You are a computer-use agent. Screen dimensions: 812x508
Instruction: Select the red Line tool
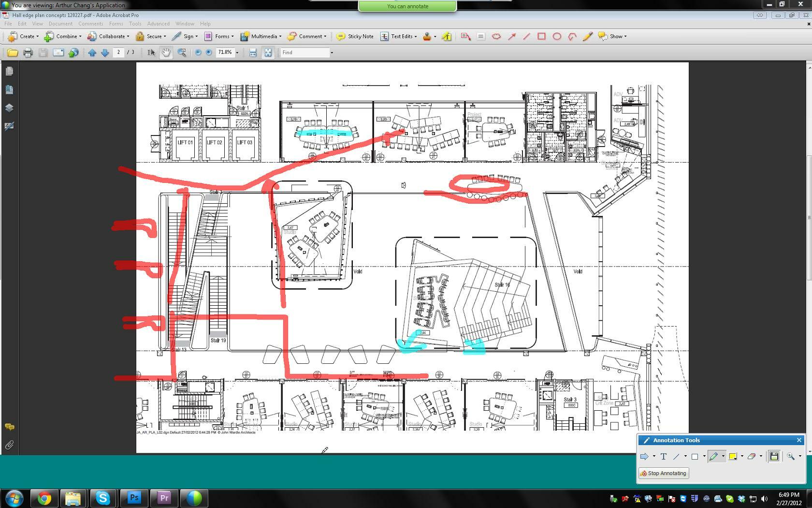tap(527, 36)
